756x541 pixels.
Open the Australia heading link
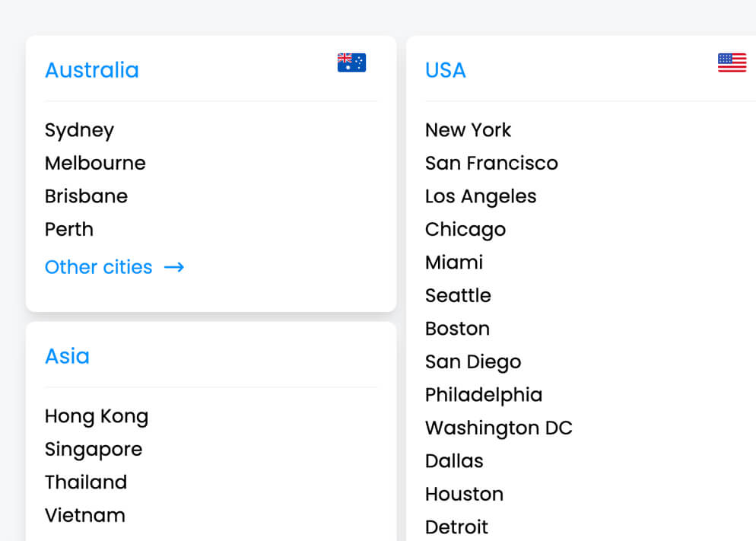(92, 70)
